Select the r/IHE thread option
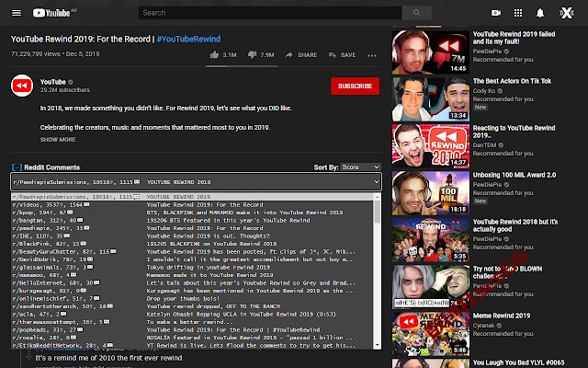The width and height of the screenshot is (588, 368). point(192,236)
